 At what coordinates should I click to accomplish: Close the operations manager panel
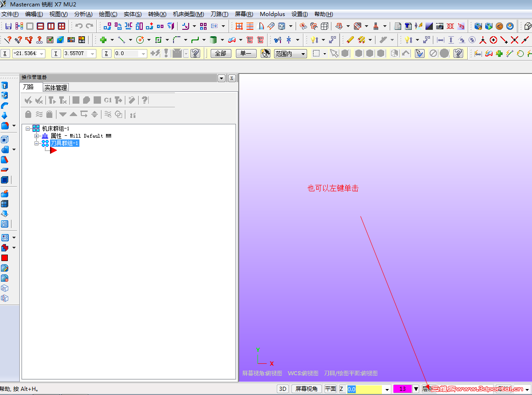pos(232,78)
